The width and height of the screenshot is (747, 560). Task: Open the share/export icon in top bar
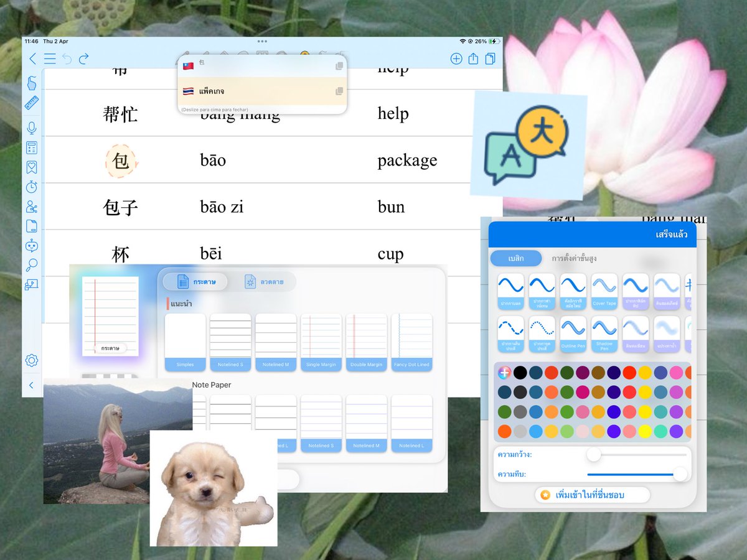pos(473,59)
